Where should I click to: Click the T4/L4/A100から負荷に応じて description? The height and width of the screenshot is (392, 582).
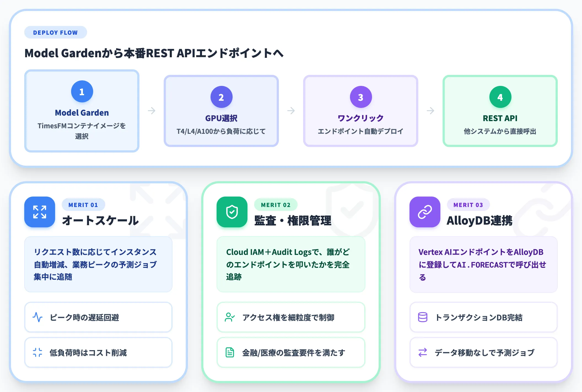click(x=221, y=131)
